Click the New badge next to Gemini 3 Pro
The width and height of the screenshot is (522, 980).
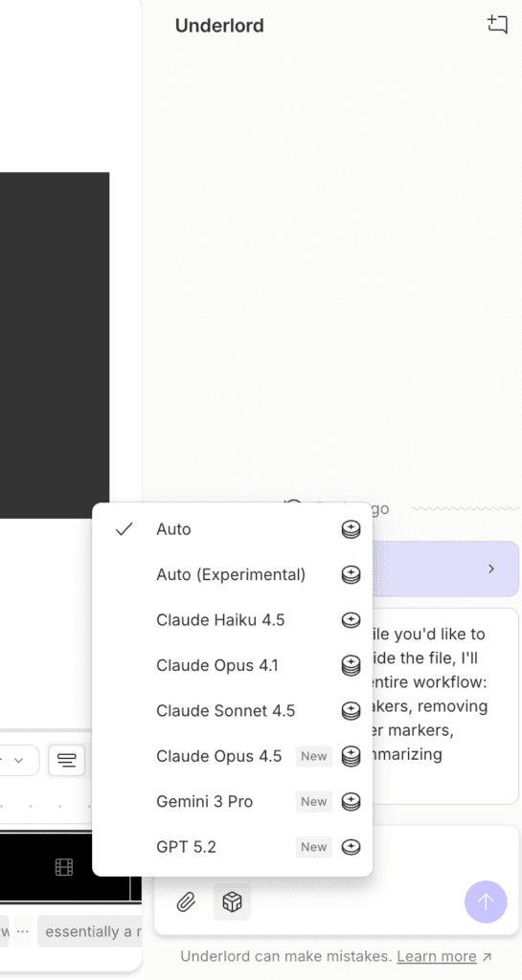tap(314, 802)
